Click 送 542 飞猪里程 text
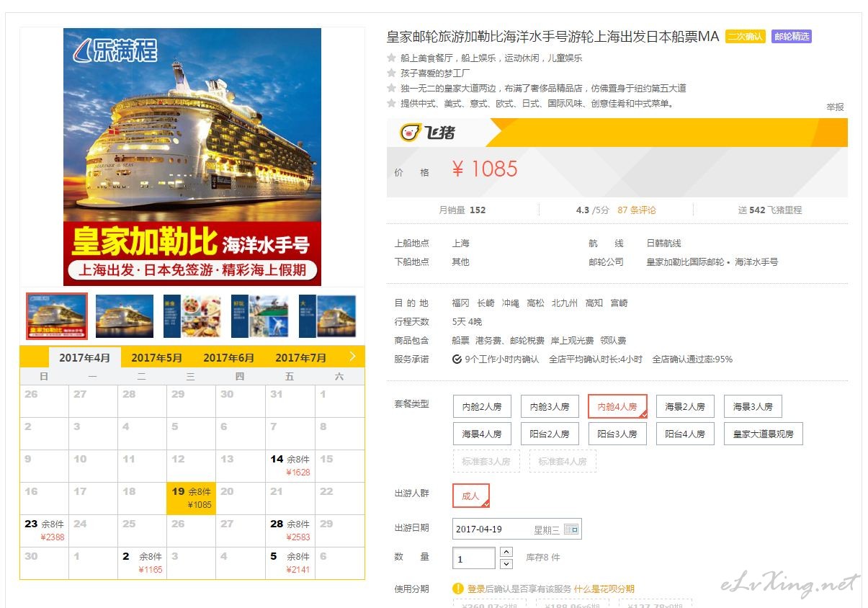Screen dimensions: 868x608 point(770,210)
